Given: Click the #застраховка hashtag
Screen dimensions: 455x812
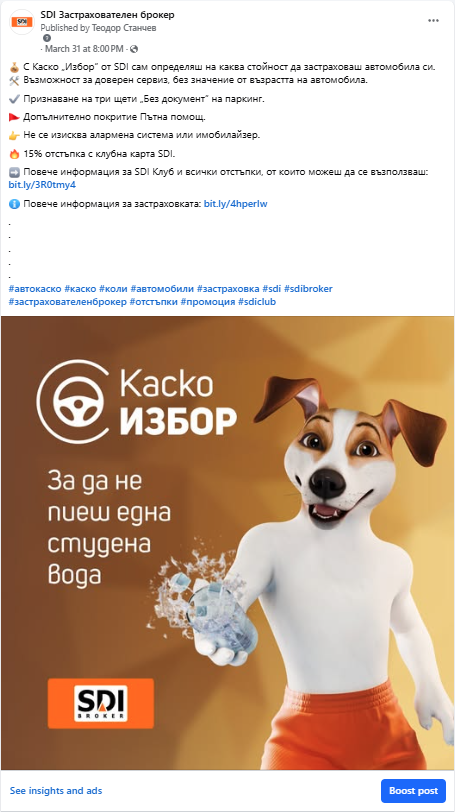Looking at the screenshot, I should point(228,289).
